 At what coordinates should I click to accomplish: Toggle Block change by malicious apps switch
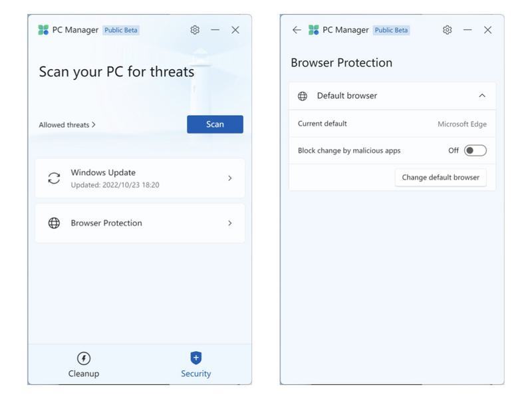pyautogui.click(x=475, y=150)
